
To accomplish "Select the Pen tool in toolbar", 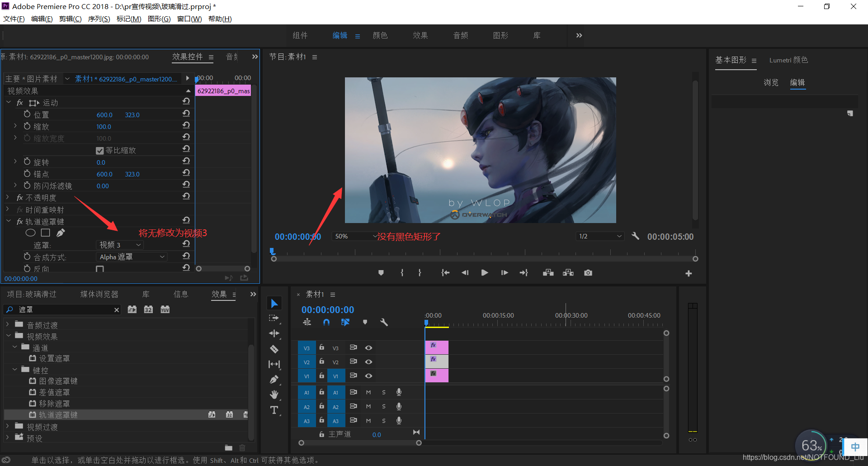I will coord(274,380).
